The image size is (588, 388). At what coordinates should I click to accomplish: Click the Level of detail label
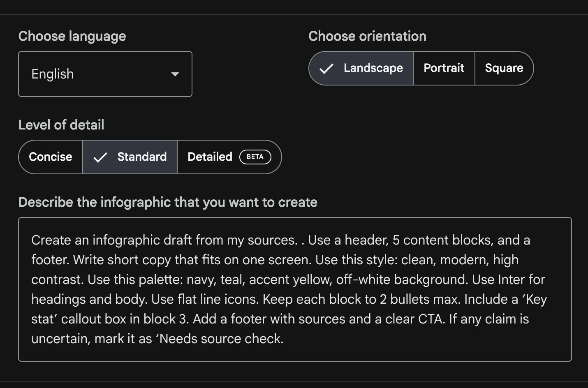(x=61, y=125)
